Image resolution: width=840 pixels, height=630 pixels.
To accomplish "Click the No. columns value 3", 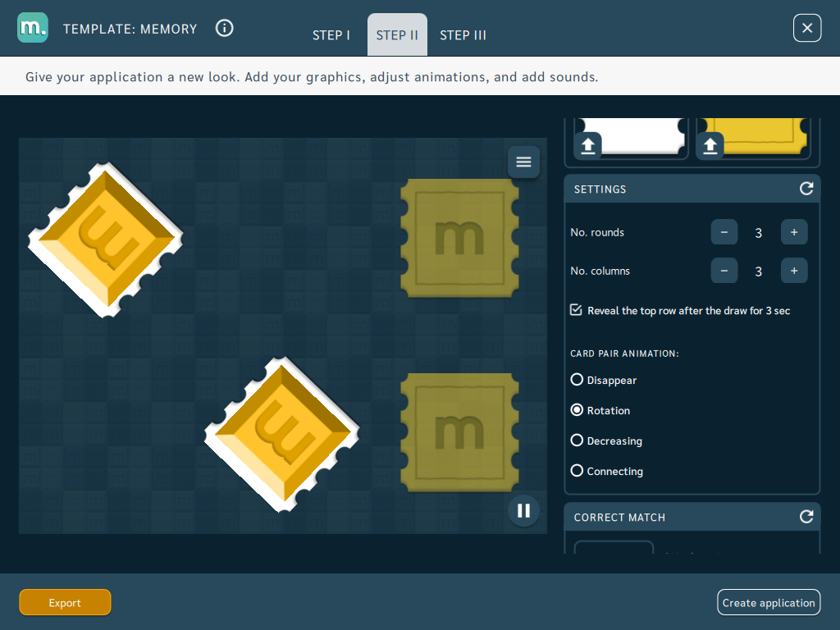I will point(758,272).
